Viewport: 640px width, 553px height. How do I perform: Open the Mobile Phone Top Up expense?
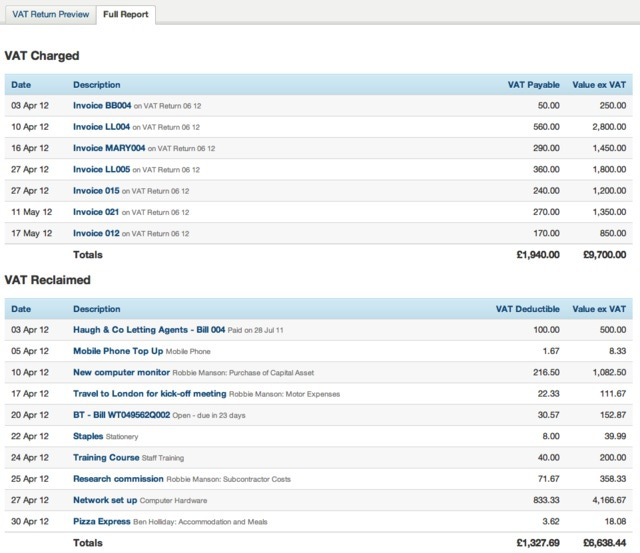(117, 351)
